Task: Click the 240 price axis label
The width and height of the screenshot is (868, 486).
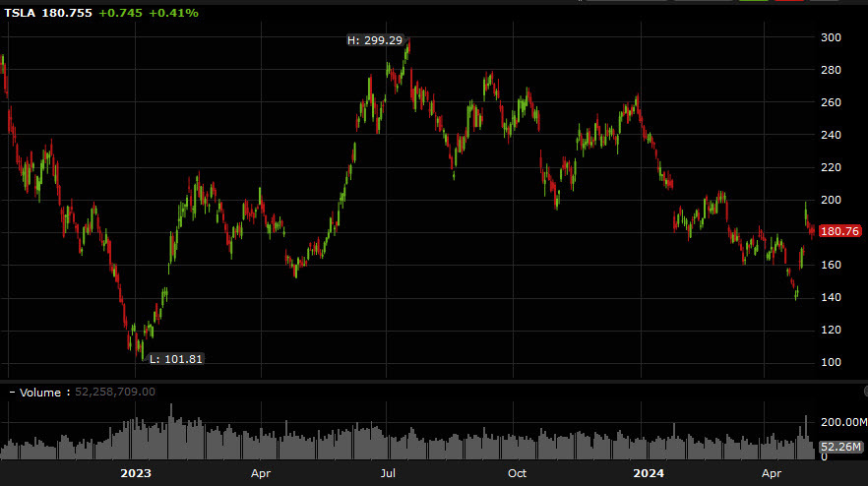Action: click(x=831, y=135)
